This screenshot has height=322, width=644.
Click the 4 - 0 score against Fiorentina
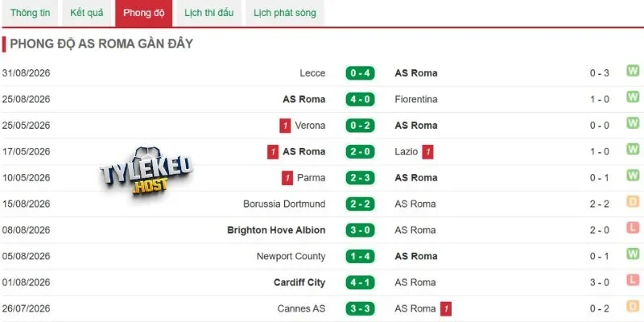(x=360, y=99)
